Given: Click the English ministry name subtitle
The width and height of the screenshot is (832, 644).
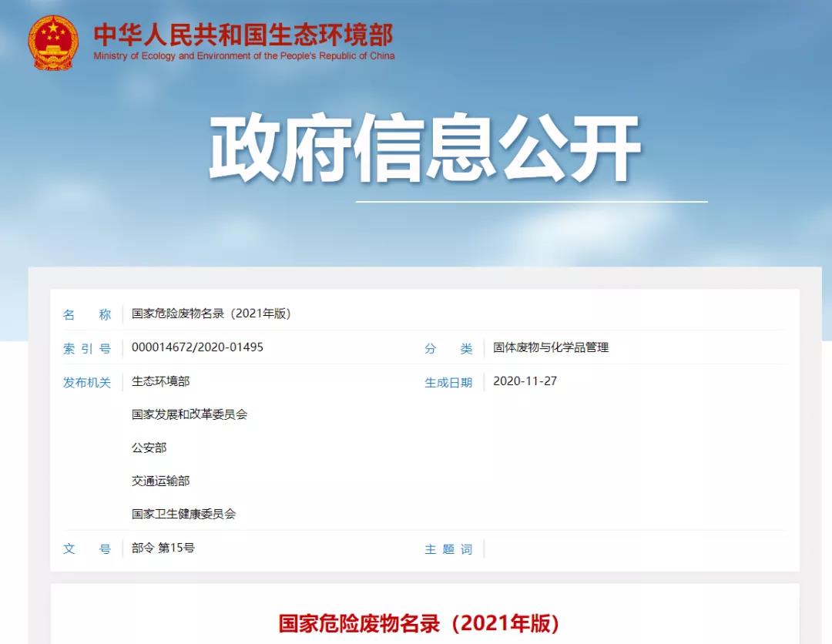Looking at the screenshot, I should 244,56.
